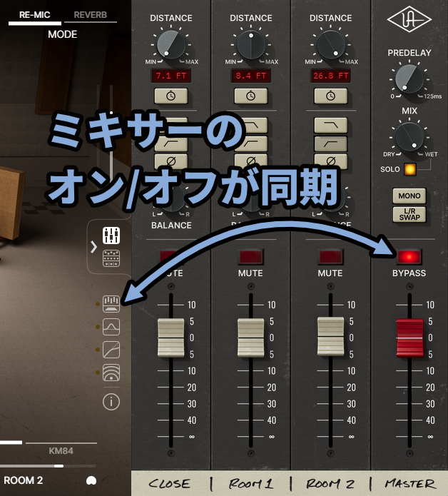Toggle the master BYPASS button
The height and width of the screenshot is (496, 448).
click(409, 255)
